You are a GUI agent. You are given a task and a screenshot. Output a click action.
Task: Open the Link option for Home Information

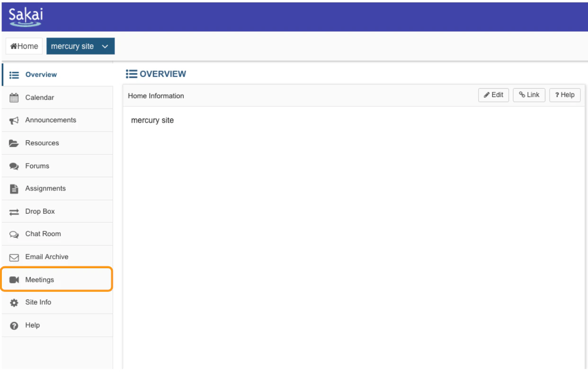click(529, 95)
